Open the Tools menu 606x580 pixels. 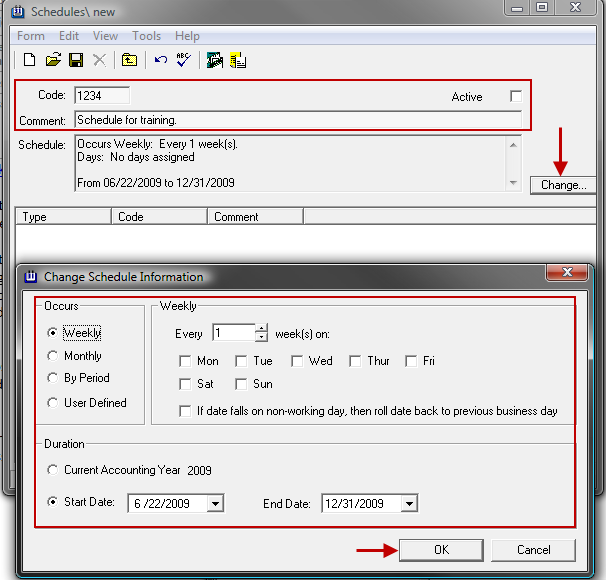tap(146, 36)
